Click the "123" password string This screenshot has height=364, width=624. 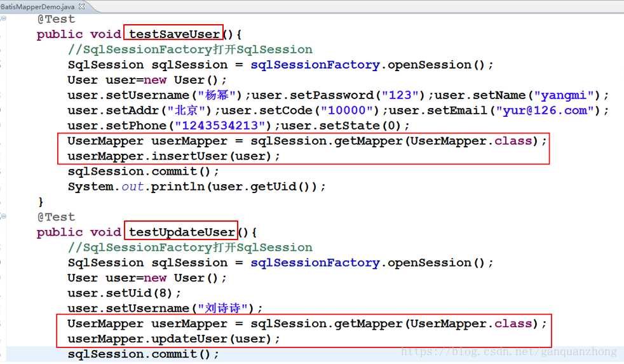(x=400, y=95)
